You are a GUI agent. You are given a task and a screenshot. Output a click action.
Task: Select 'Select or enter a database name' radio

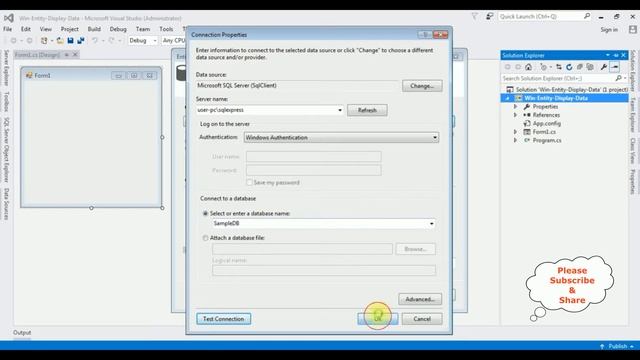(205, 213)
